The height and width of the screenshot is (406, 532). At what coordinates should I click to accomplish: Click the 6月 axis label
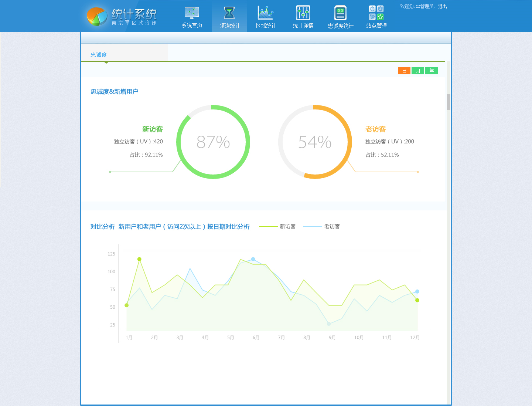(256, 338)
